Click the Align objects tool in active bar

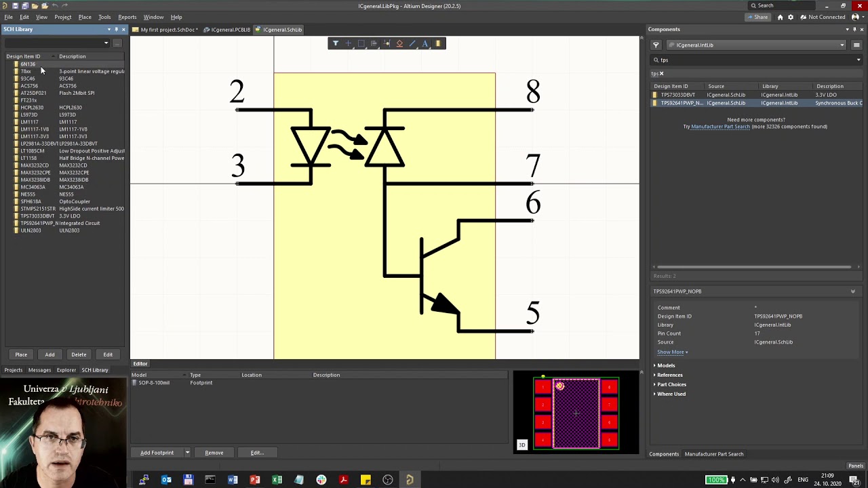coord(374,43)
